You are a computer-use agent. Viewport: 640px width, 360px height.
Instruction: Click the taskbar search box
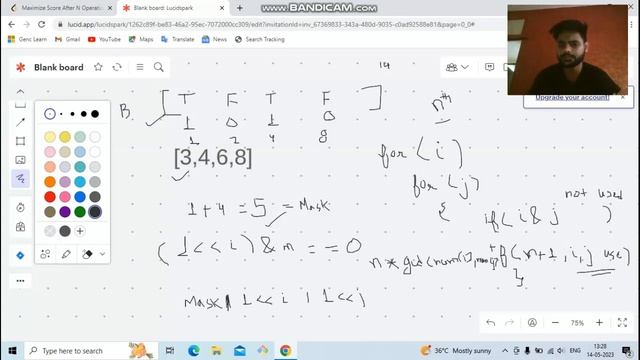pyautogui.click(x=91, y=351)
